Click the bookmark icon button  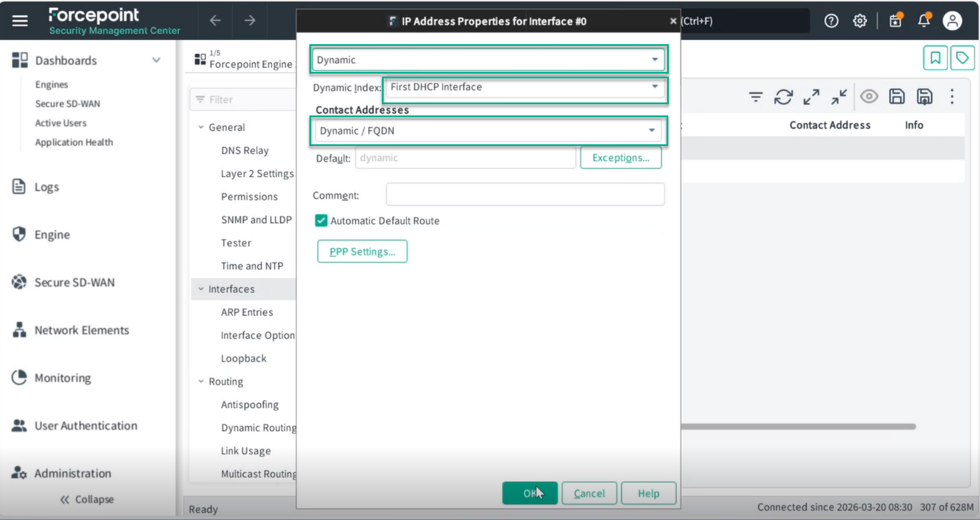pos(935,58)
